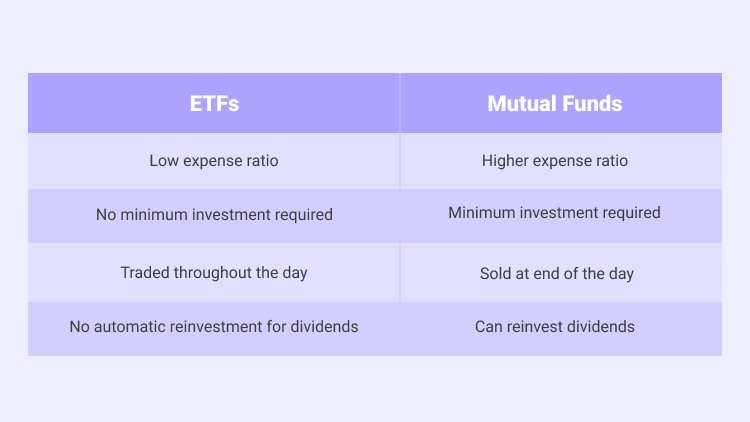
Task: Click 'No automatic reinvestment for dividends' cell
Action: pyautogui.click(x=214, y=329)
